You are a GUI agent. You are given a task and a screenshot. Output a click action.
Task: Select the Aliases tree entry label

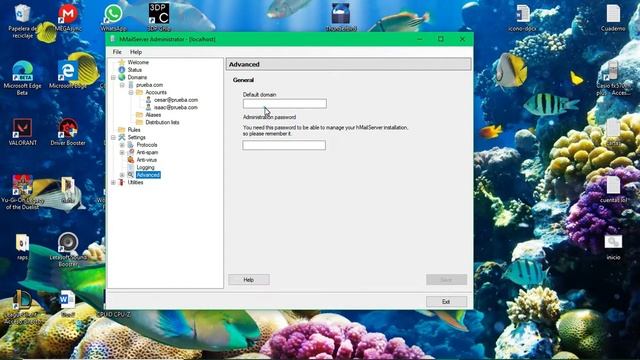[153, 115]
